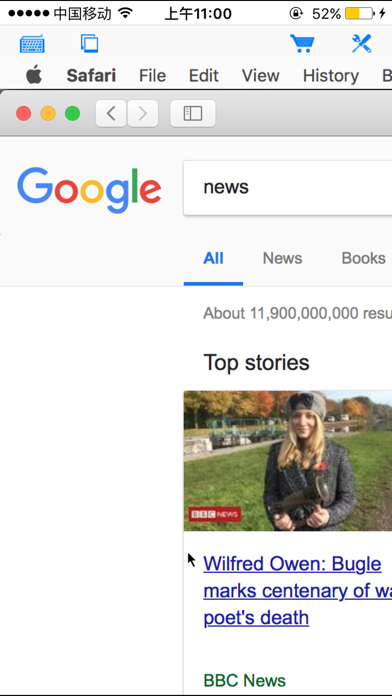This screenshot has height=696, width=392.
Task: Select the All results tab
Action: click(213, 258)
